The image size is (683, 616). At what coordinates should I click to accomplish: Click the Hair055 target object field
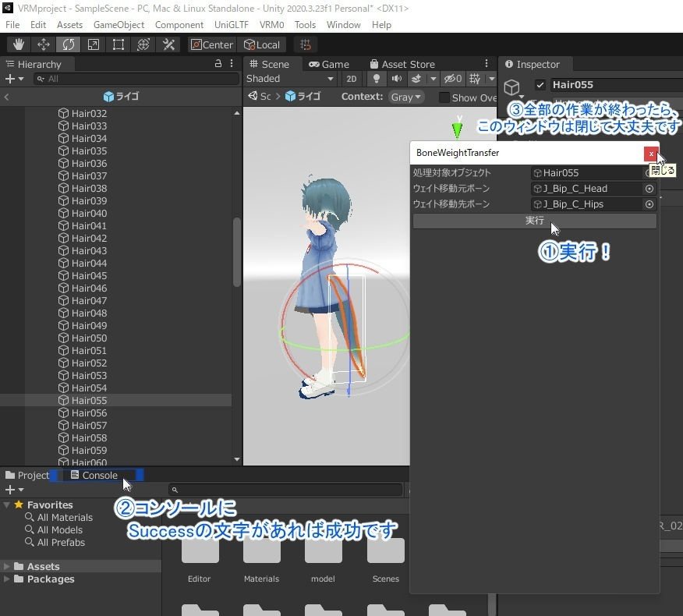(x=587, y=173)
